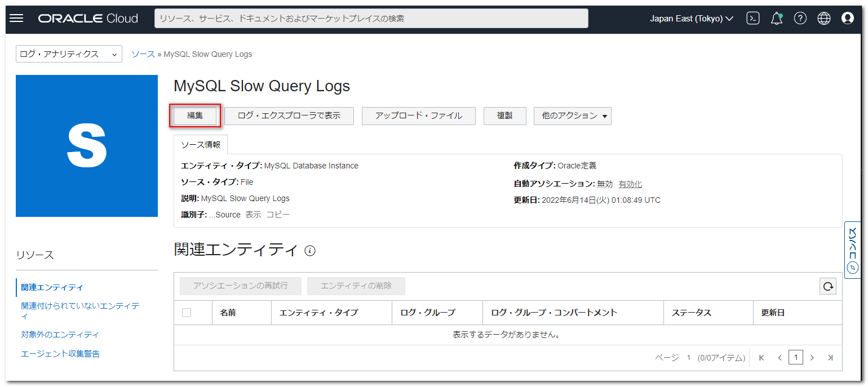Image resolution: width=868 pixels, height=387 pixels.
Task: Open the Cloud Shell developer tools icon
Action: 753,19
